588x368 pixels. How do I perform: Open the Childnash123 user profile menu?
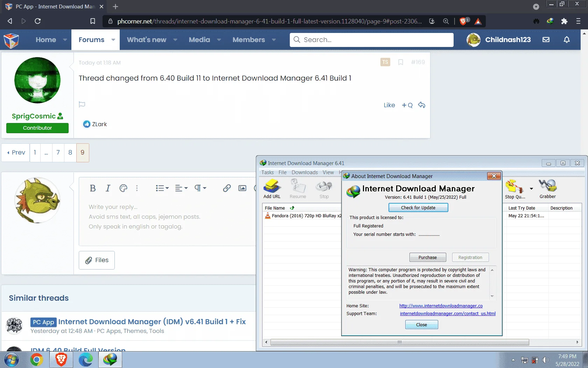click(x=499, y=40)
